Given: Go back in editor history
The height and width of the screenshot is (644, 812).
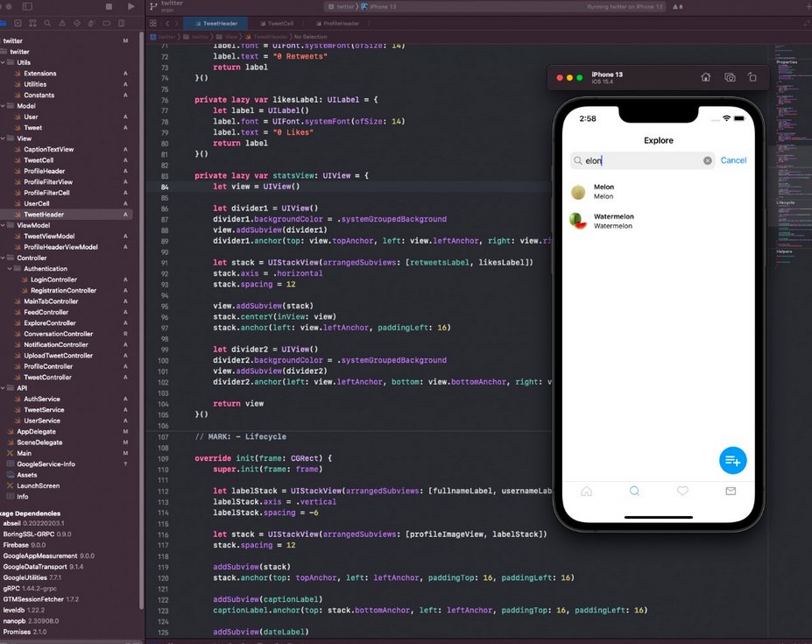Looking at the screenshot, I should (x=167, y=24).
